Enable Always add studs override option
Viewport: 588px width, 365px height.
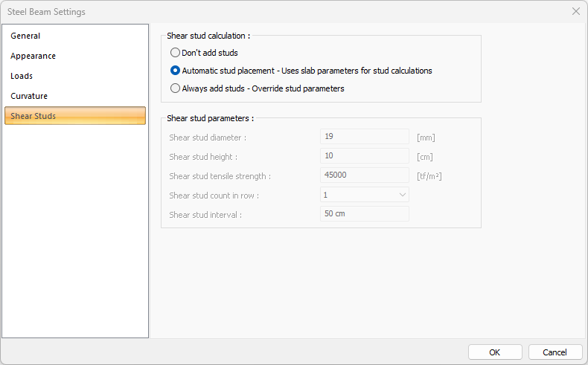point(176,88)
